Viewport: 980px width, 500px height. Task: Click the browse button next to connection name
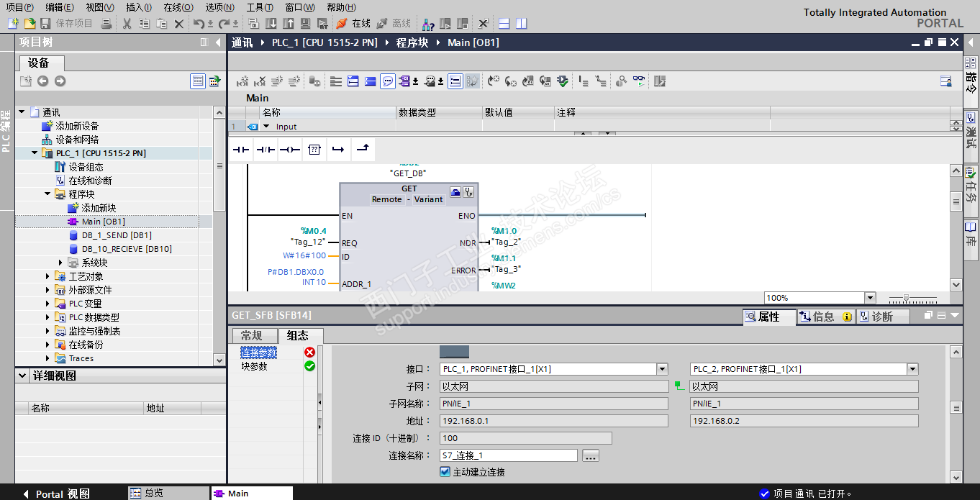point(591,455)
